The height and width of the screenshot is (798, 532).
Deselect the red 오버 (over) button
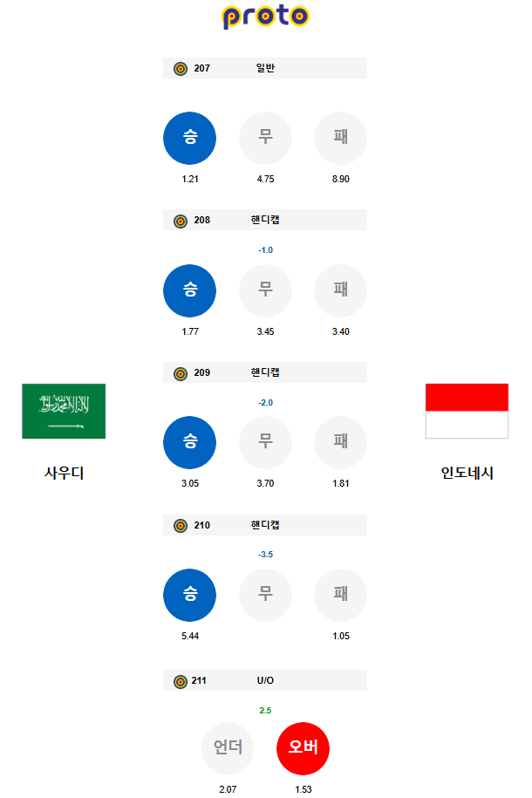coord(303,748)
